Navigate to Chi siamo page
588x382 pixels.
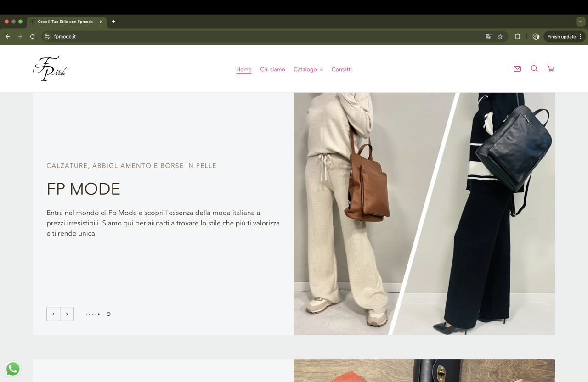[272, 69]
